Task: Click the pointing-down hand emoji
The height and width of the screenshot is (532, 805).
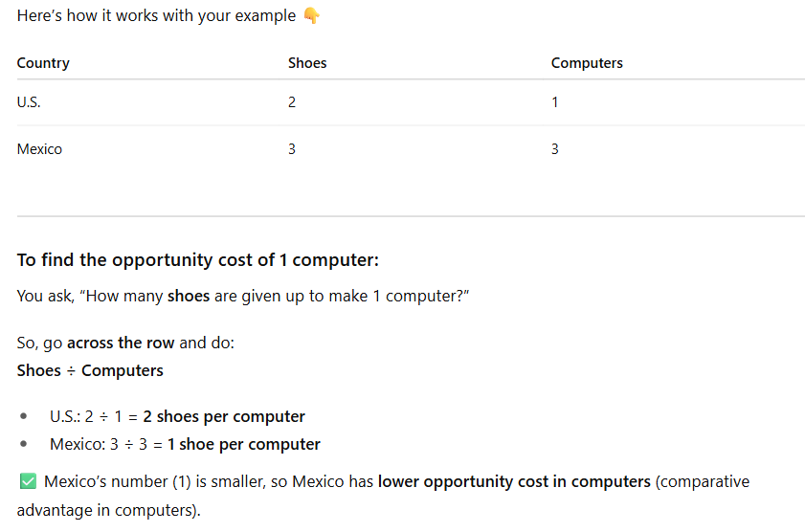Action: (310, 16)
